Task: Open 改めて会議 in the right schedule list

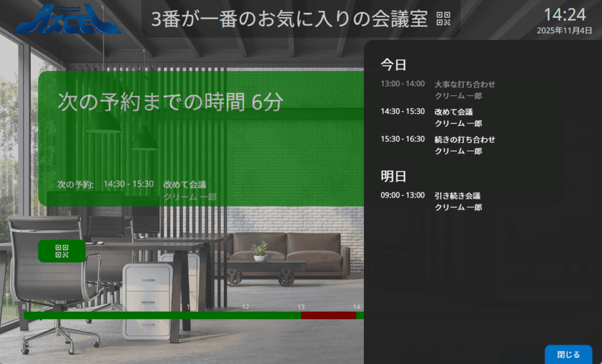Action: pyautogui.click(x=454, y=112)
